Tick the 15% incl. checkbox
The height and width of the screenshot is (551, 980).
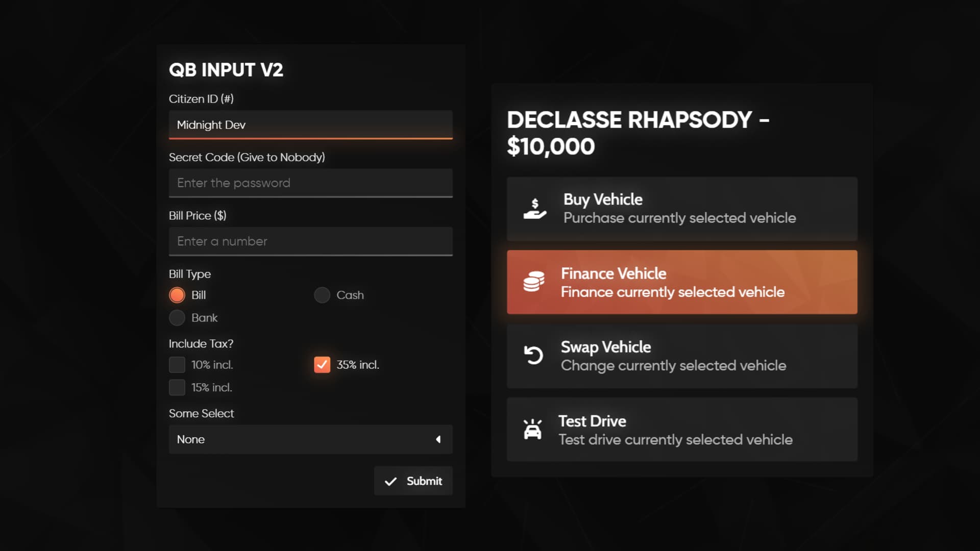tap(177, 388)
